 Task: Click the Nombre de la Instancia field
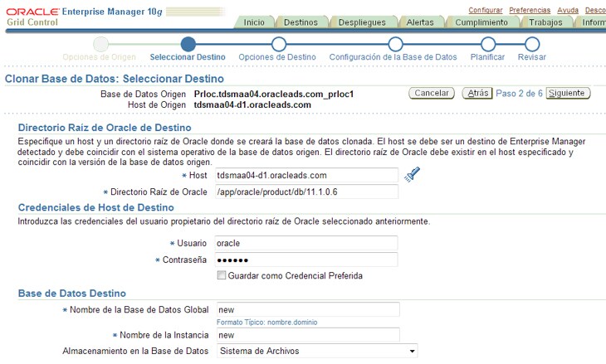click(x=308, y=335)
